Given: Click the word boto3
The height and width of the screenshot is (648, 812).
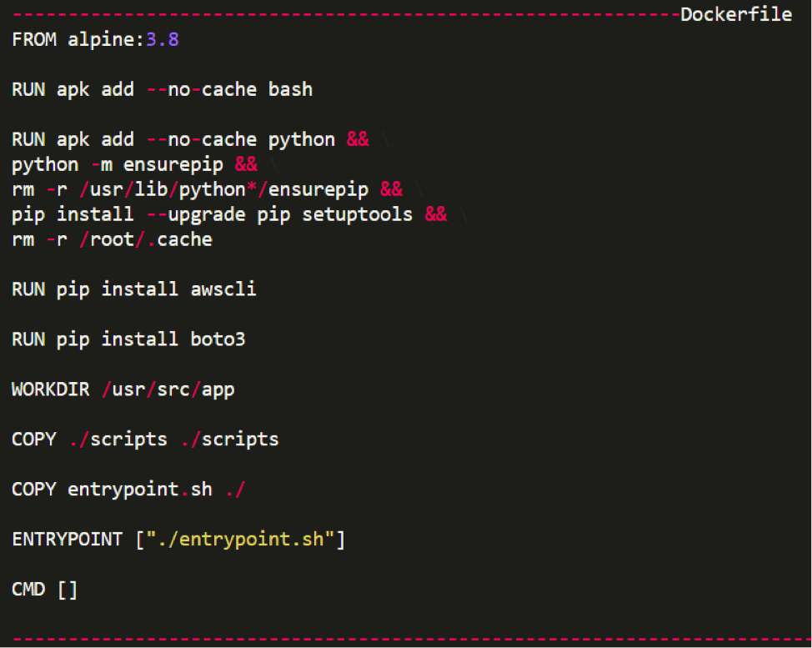Looking at the screenshot, I should 218,339.
